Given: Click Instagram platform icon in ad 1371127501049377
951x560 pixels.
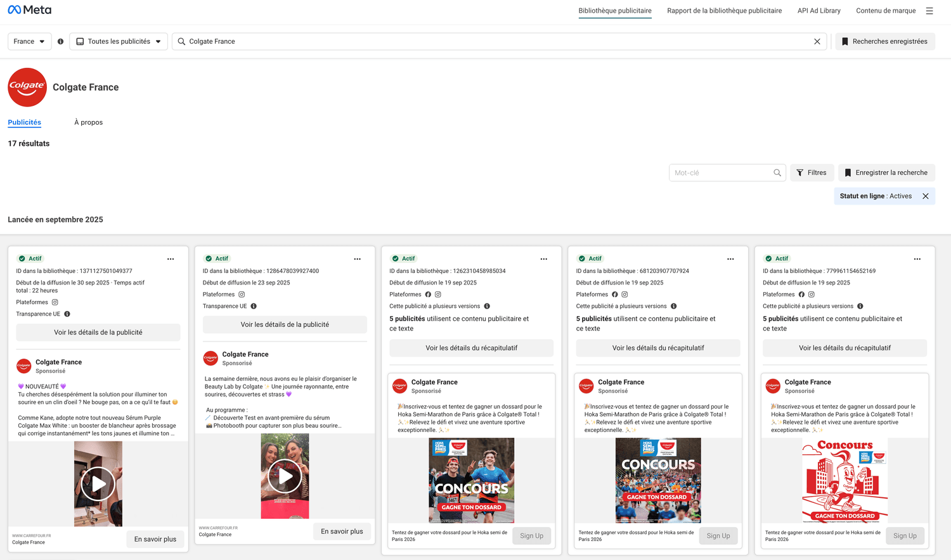Looking at the screenshot, I should click(55, 302).
